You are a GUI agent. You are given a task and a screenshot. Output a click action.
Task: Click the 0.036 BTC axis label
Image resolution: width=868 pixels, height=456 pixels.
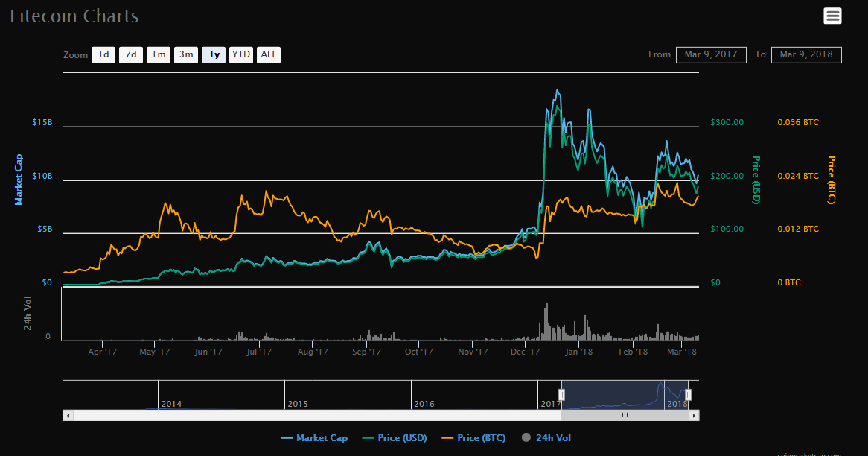[798, 122]
